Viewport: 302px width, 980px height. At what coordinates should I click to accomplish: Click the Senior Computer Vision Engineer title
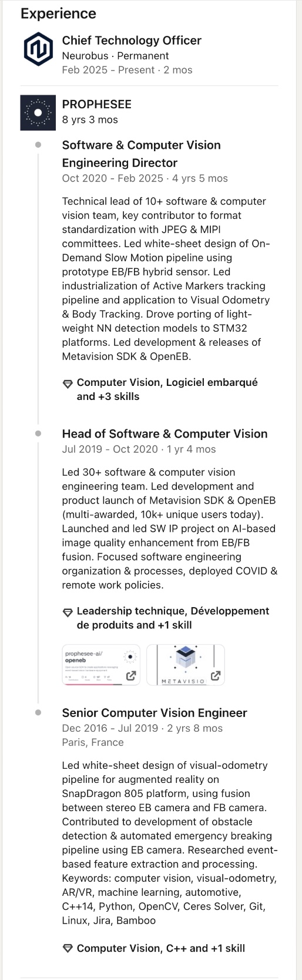point(155,713)
